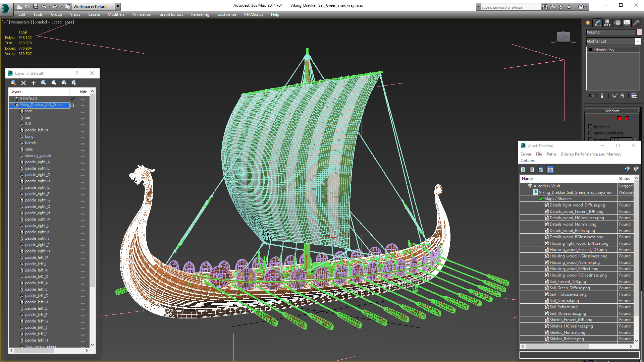Open the MAXScript menu
The image size is (644, 362).
point(253,14)
